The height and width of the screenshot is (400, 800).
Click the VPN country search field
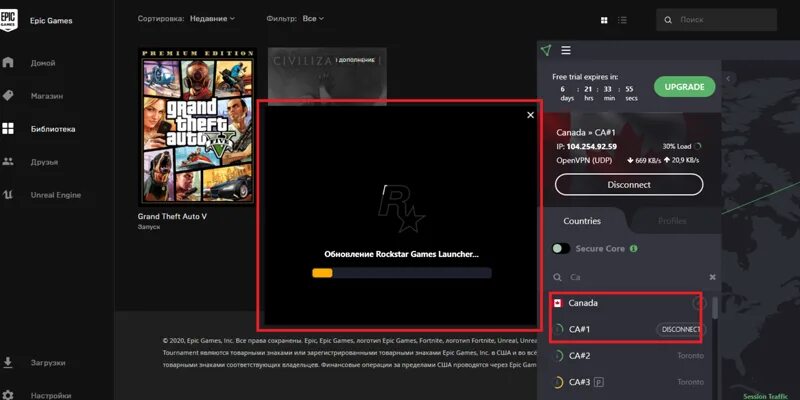634,277
